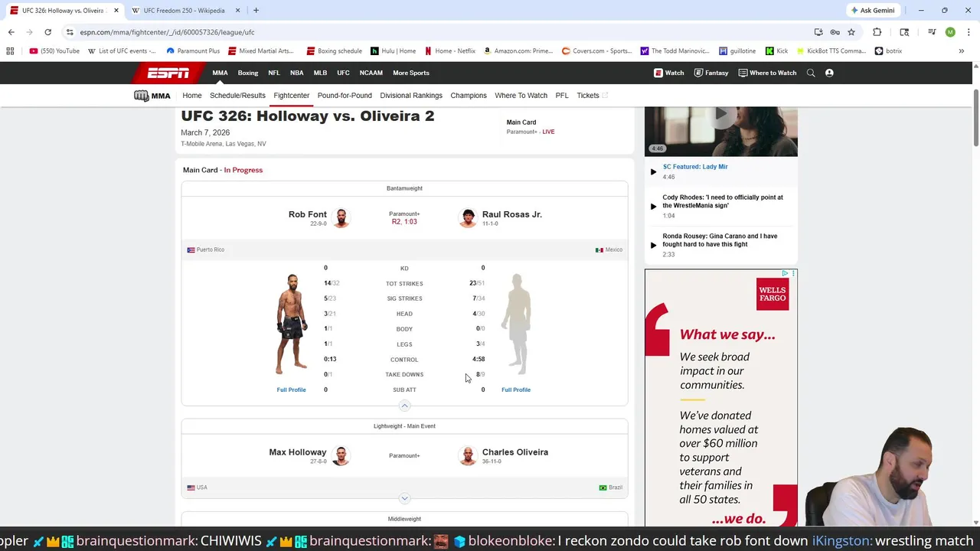The width and height of the screenshot is (980, 551).
Task: Open password manager key icon
Action: point(835,32)
